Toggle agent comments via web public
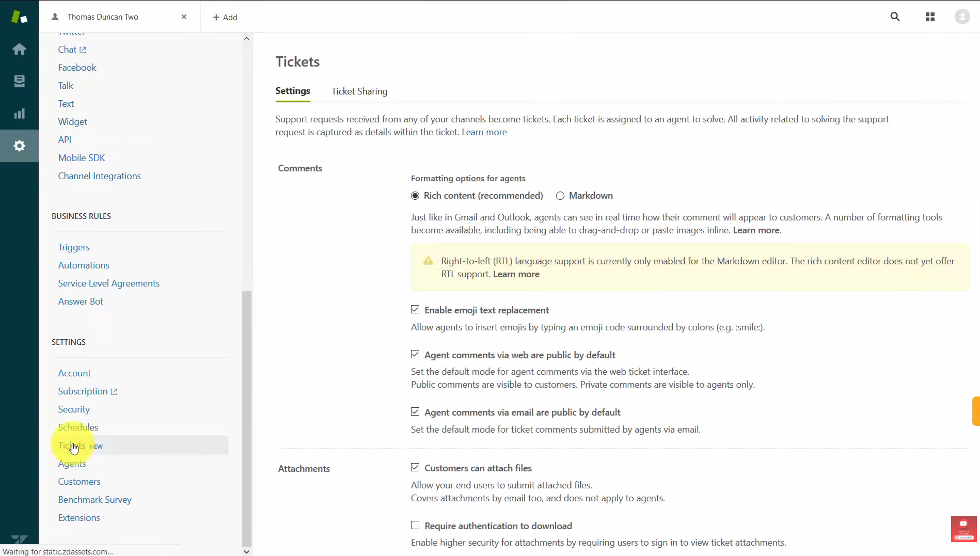The height and width of the screenshot is (556, 980). [415, 354]
